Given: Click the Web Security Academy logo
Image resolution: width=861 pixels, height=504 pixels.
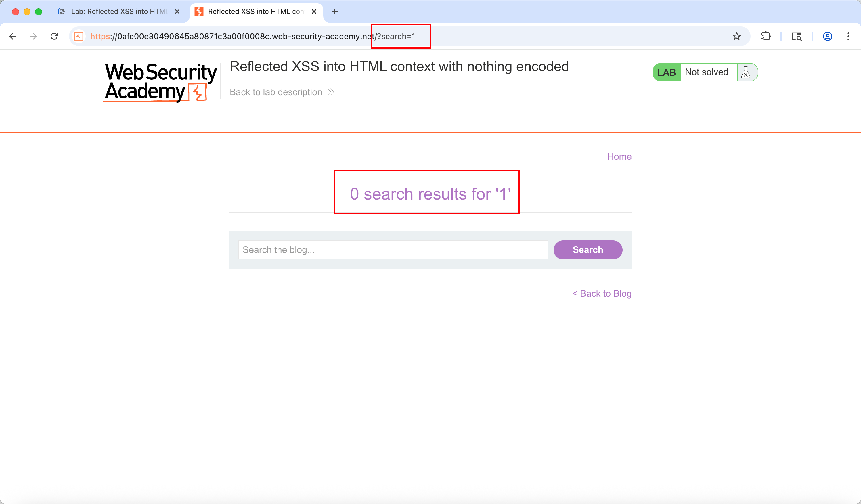Looking at the screenshot, I should (x=160, y=82).
